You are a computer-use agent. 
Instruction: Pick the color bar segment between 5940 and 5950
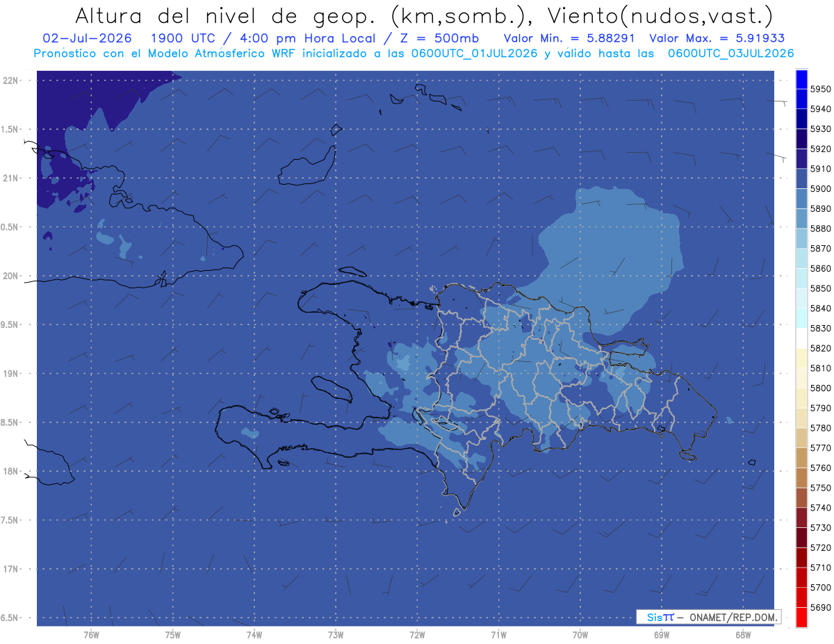pos(801,99)
